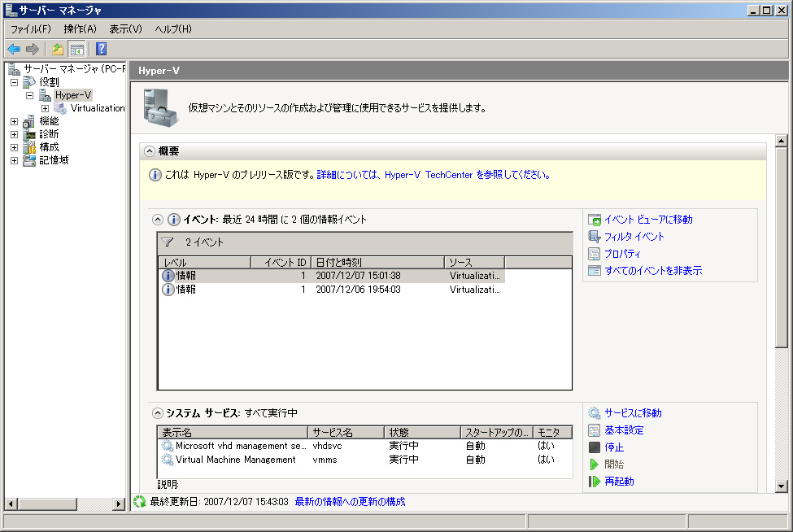Click the すべてのイベントを非表示 link

[653, 271]
